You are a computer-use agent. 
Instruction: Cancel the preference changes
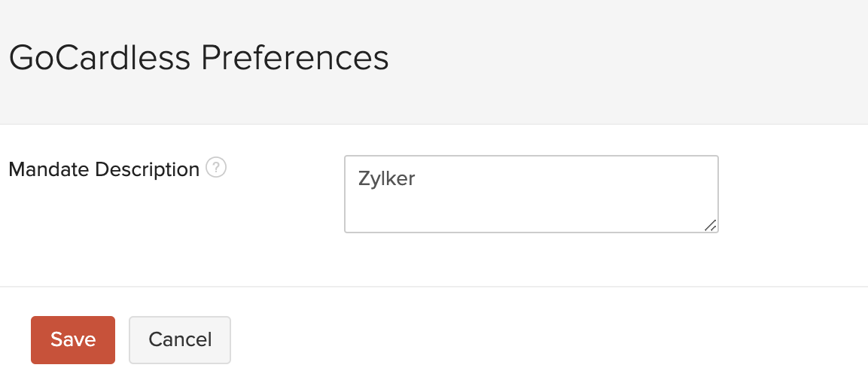pos(180,340)
